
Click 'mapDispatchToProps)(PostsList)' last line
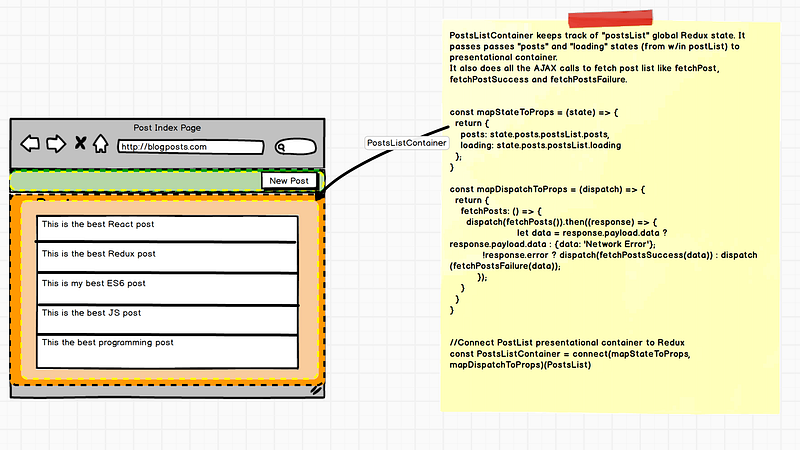[x=520, y=365]
